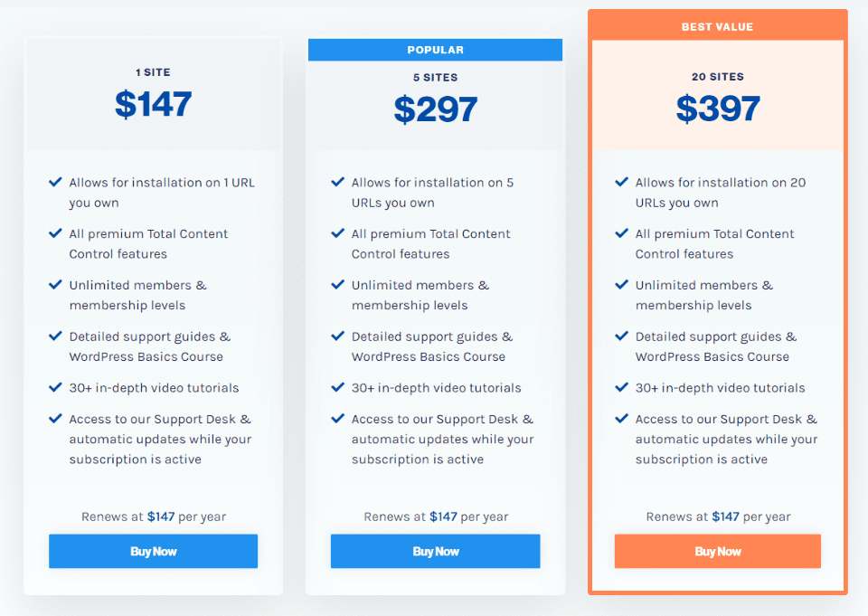Click the checkmark beside "Allows for installation on 1 URL"
The width and height of the screenshot is (868, 616).
point(55,182)
